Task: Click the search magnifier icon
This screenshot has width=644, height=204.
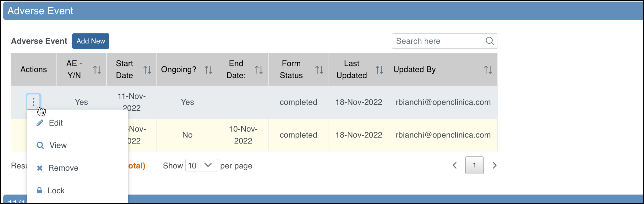Action: point(489,41)
